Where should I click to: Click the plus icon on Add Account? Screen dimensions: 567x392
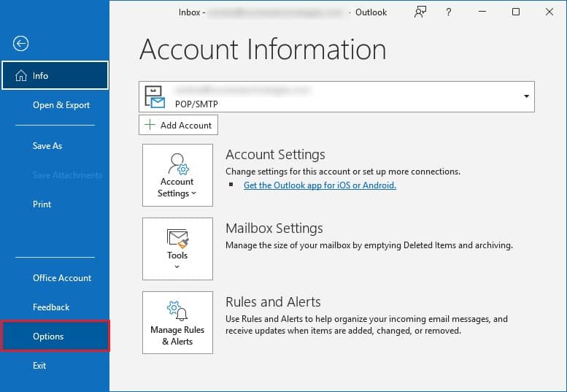150,125
